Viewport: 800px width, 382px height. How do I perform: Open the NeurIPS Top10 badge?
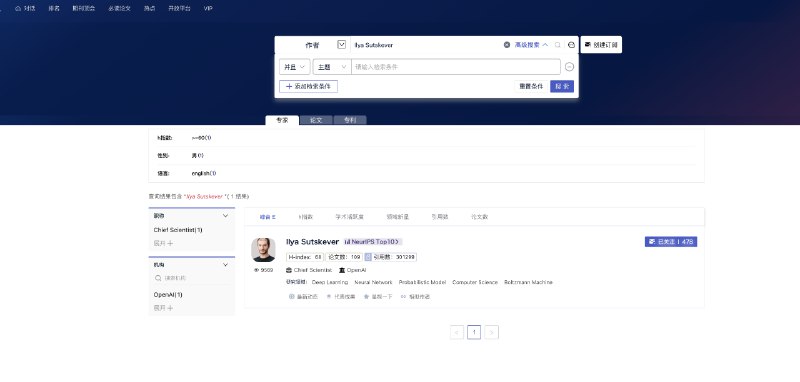point(373,242)
